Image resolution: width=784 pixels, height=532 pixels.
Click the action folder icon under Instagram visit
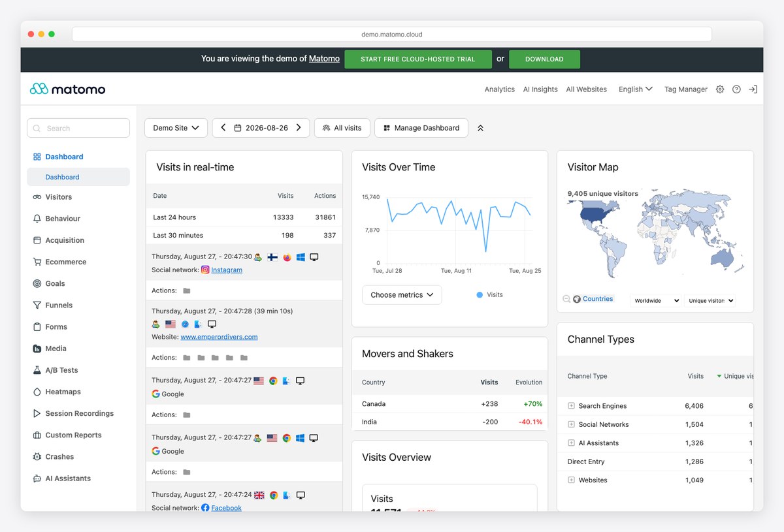(187, 290)
